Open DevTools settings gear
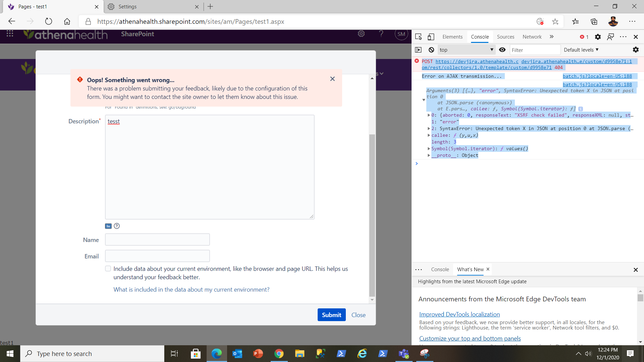 pyautogui.click(x=598, y=37)
